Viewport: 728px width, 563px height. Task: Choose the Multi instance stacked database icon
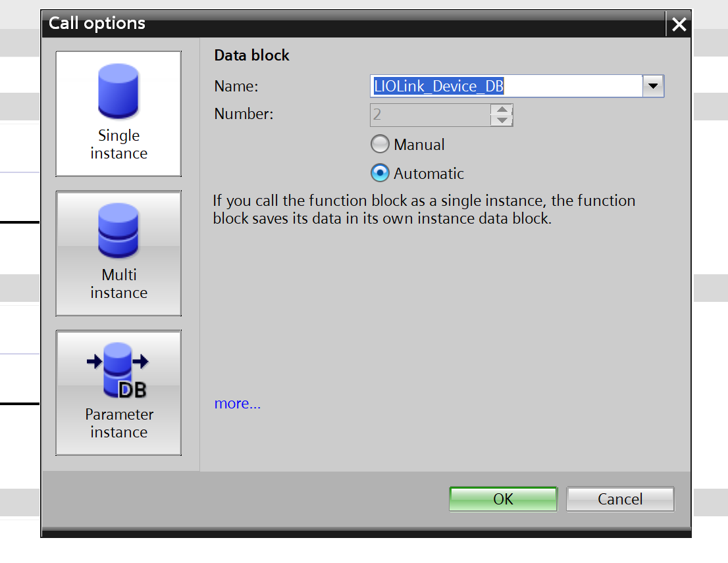pos(118,230)
